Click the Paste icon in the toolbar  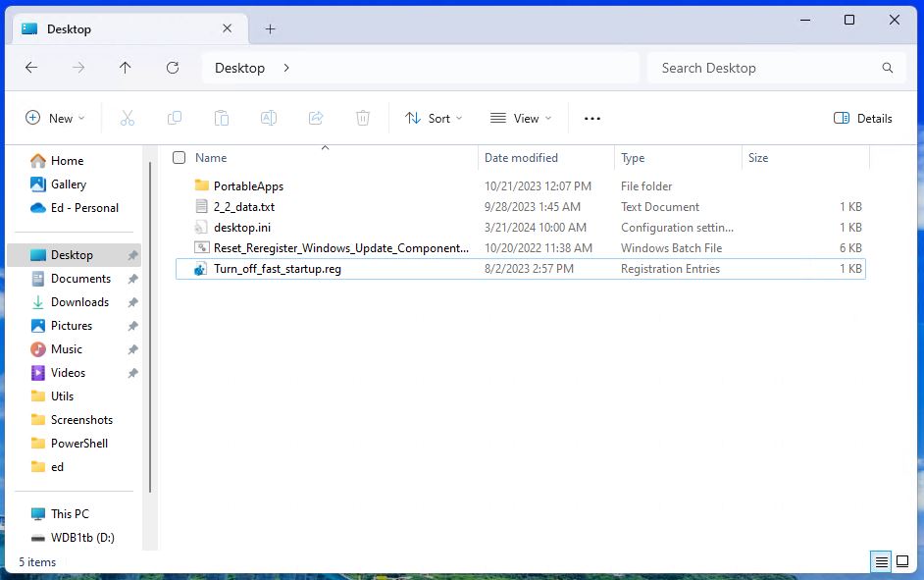coord(222,118)
